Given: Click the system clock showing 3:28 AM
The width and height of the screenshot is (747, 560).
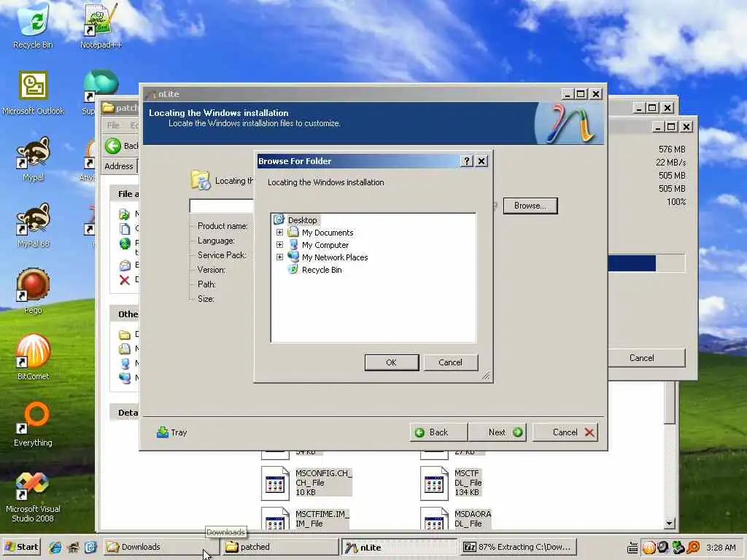Looking at the screenshot, I should (x=721, y=548).
